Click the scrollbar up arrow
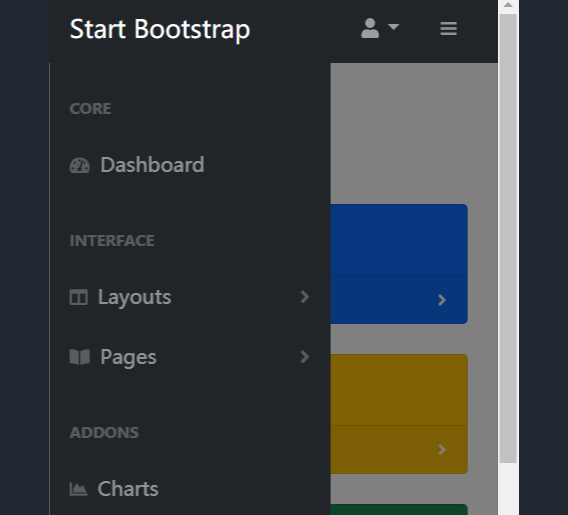The image size is (568, 515). pyautogui.click(x=508, y=5)
